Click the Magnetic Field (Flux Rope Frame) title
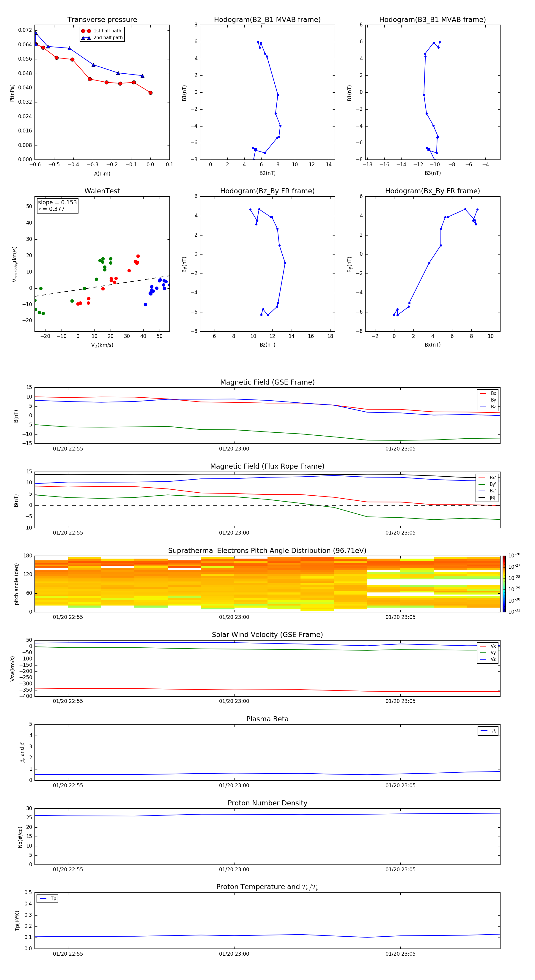 [267, 467]
